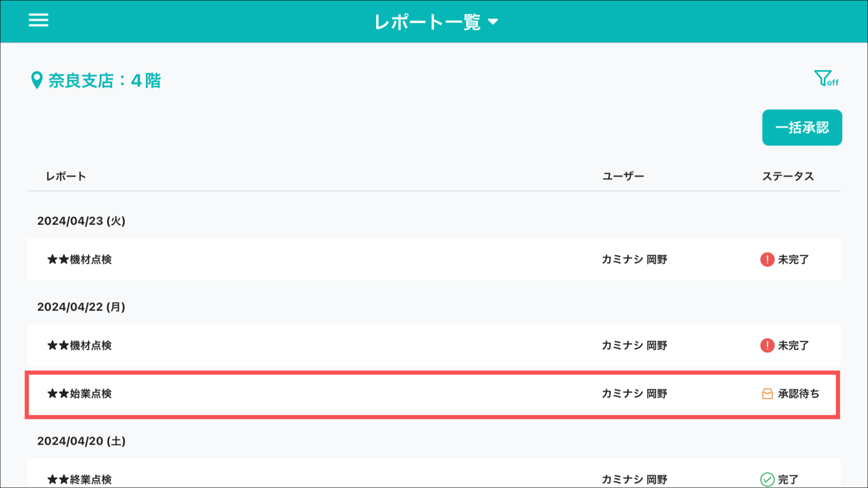This screenshot has height=488, width=868.
Task: Select the 奈良支店：4階 location label
Action: 104,80
